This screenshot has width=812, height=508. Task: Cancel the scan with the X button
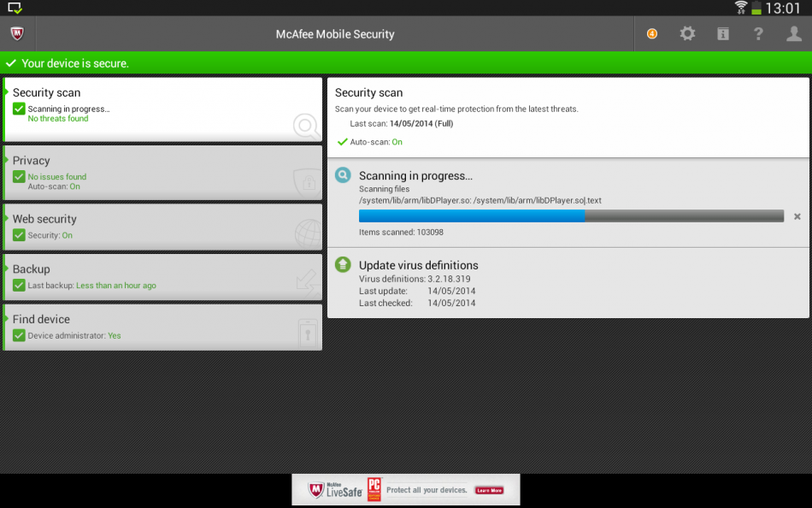(797, 216)
